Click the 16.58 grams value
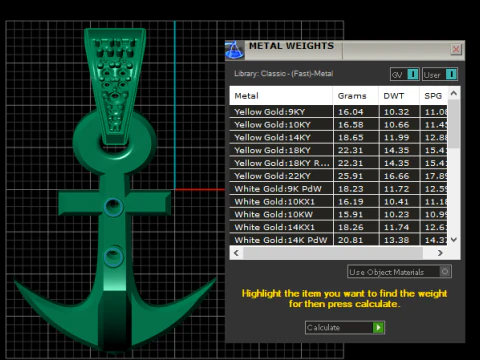This screenshot has height=360, width=480. [x=351, y=125]
